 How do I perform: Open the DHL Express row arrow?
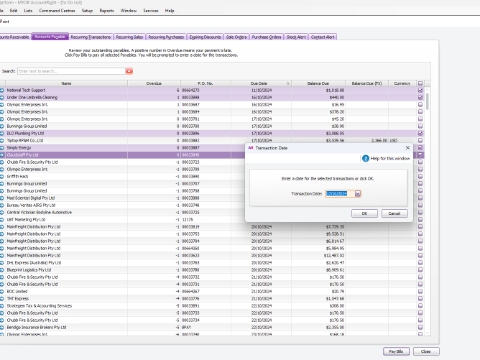tap(2, 263)
